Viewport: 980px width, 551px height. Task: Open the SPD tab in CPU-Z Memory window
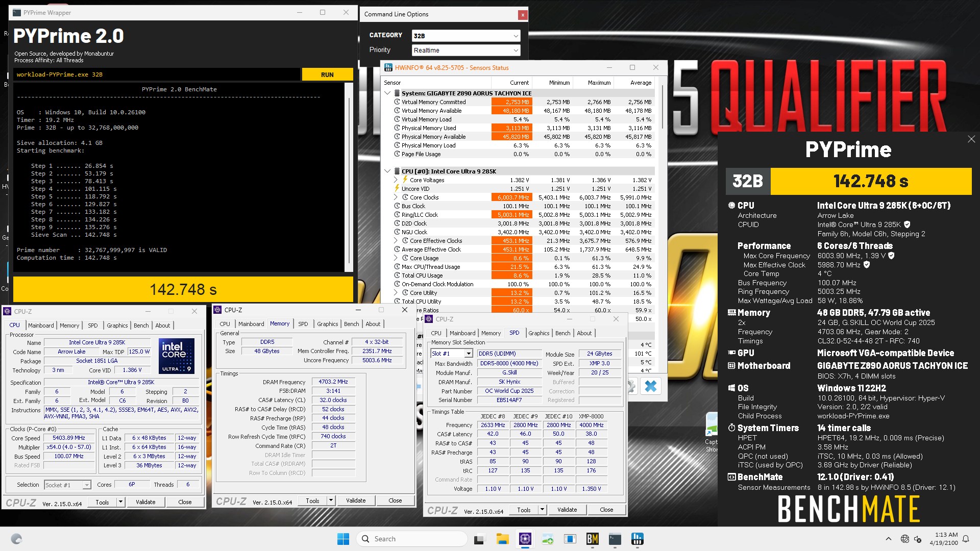point(303,324)
